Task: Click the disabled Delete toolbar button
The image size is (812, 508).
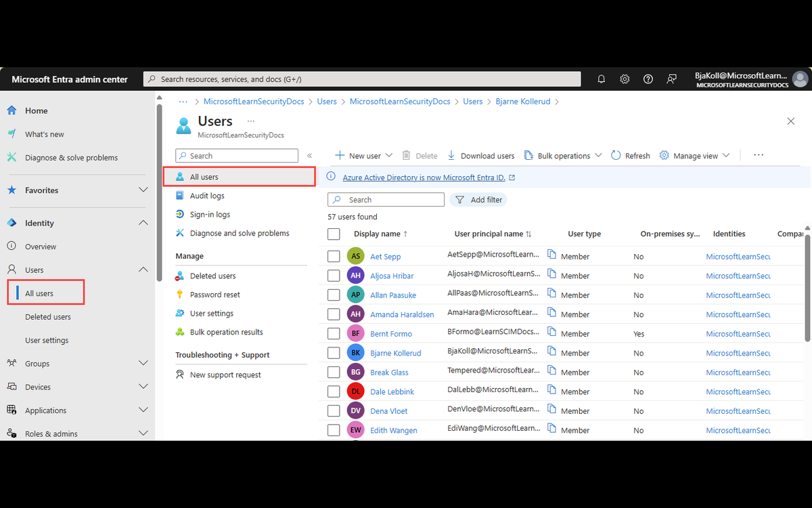Action: pyautogui.click(x=420, y=156)
